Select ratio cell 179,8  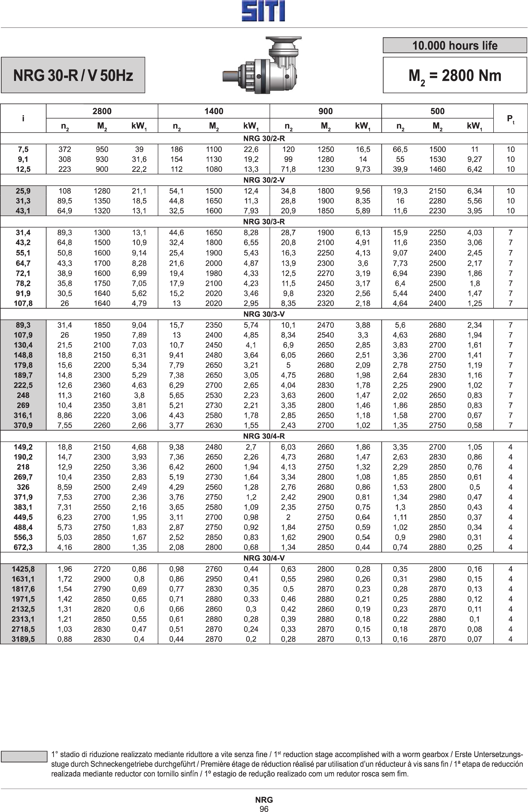click(23, 365)
